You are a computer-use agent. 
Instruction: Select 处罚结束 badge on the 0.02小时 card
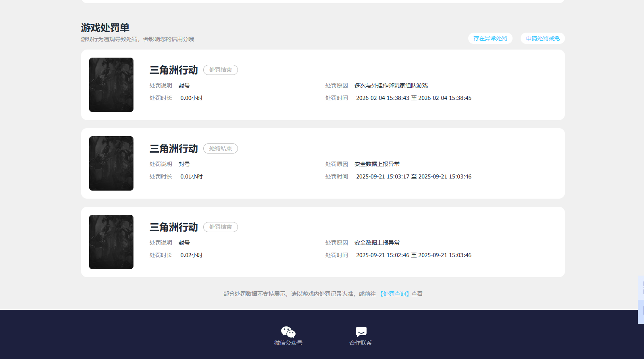click(x=221, y=227)
